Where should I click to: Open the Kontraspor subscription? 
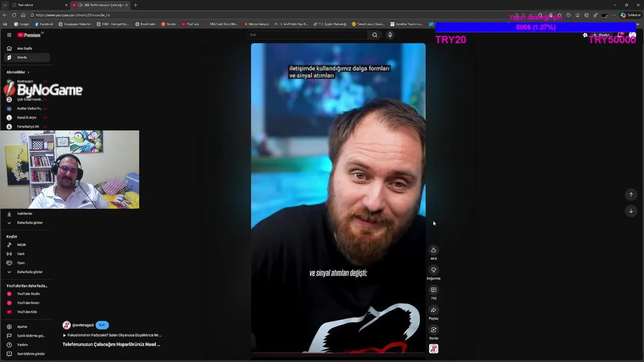click(26, 81)
